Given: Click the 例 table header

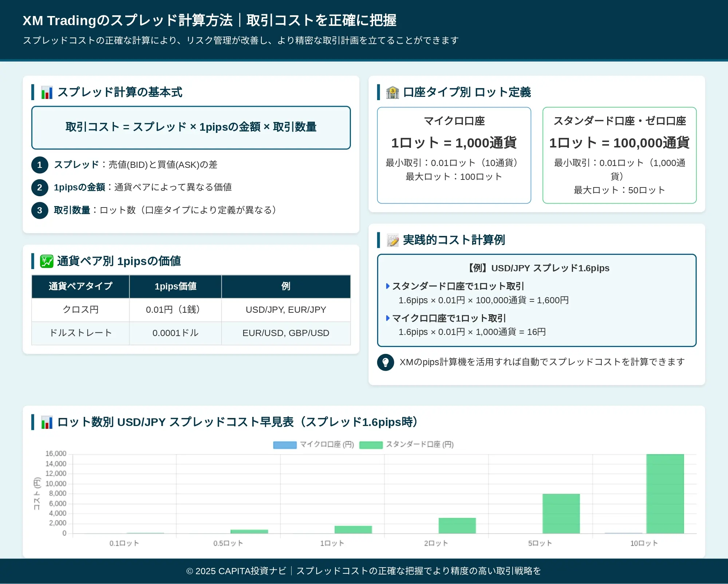Looking at the screenshot, I should [x=286, y=287].
